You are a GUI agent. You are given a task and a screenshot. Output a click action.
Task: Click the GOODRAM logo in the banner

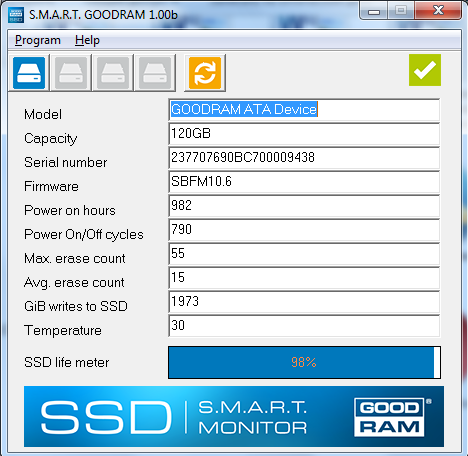pos(389,417)
